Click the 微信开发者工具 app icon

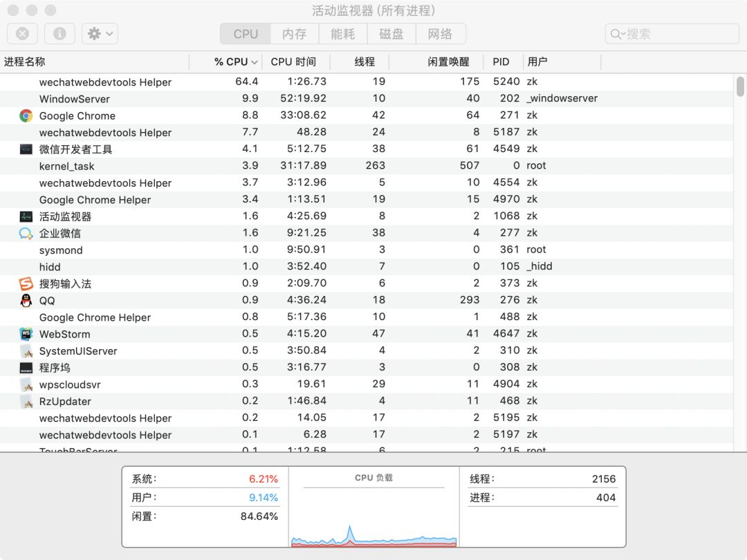[26, 149]
